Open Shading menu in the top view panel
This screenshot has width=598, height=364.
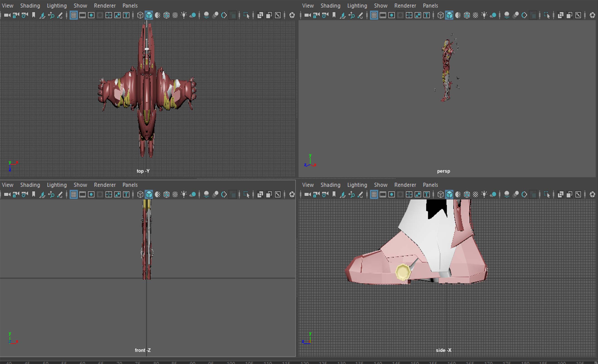coord(30,6)
